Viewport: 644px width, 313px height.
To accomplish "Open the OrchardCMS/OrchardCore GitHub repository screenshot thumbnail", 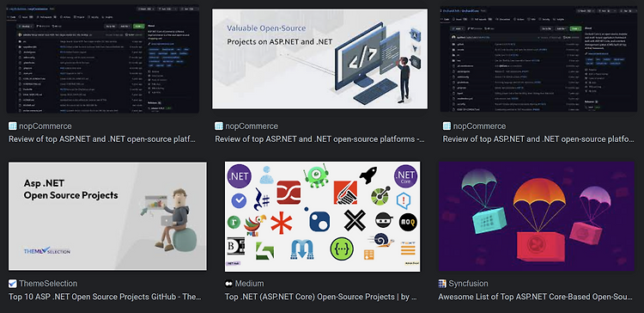I will 538,58.
